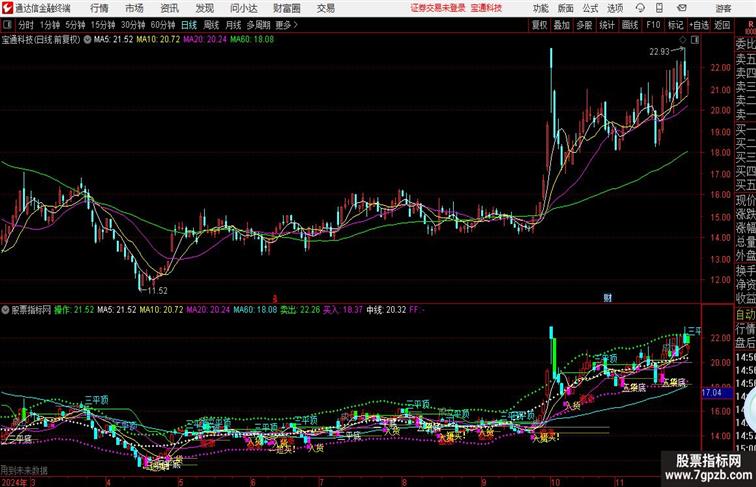Switch to 15分钟 period
The height and width of the screenshot is (487, 756).
(103, 25)
